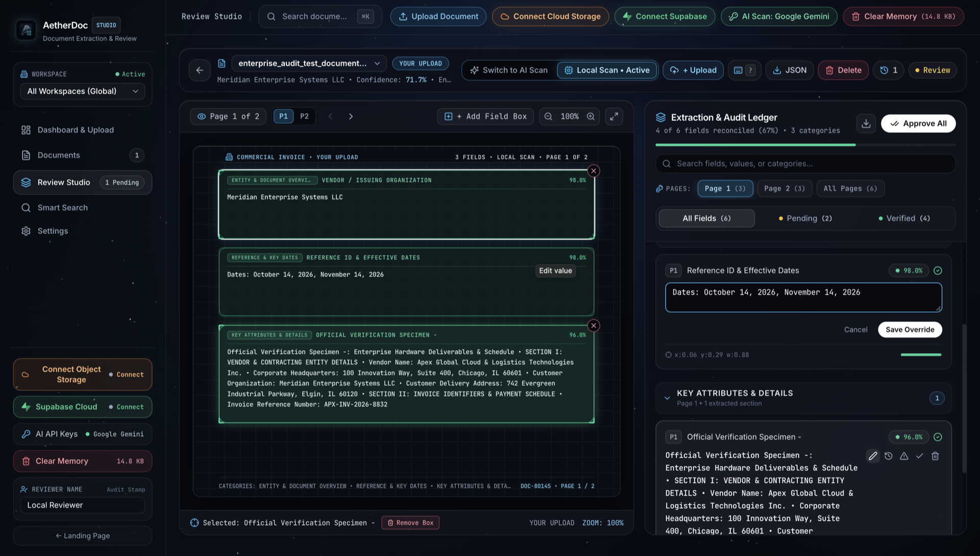This screenshot has width=980, height=556.
Task: Expand document viewer to fullscreen
Action: [614, 116]
